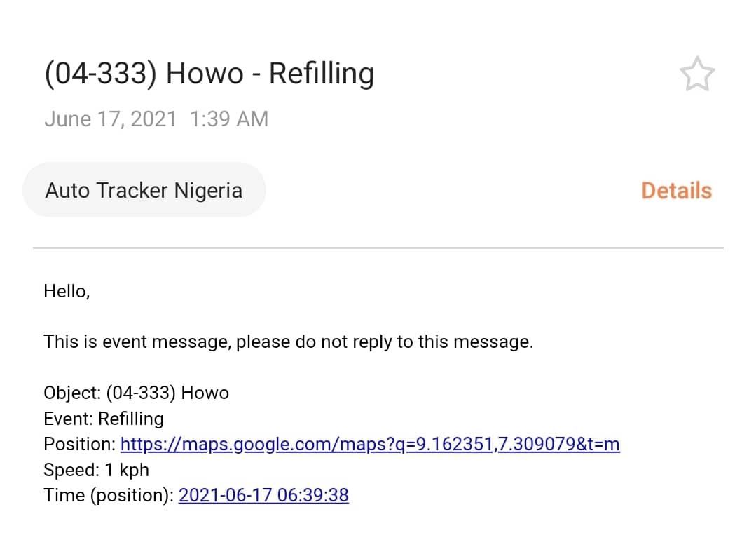Star this Howo Refilling email
Image resolution: width=756 pixels, height=547 pixels.
[x=696, y=75]
